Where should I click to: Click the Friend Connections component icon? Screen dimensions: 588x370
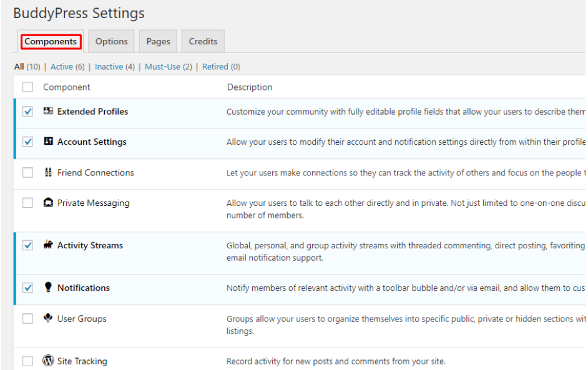[x=48, y=172]
